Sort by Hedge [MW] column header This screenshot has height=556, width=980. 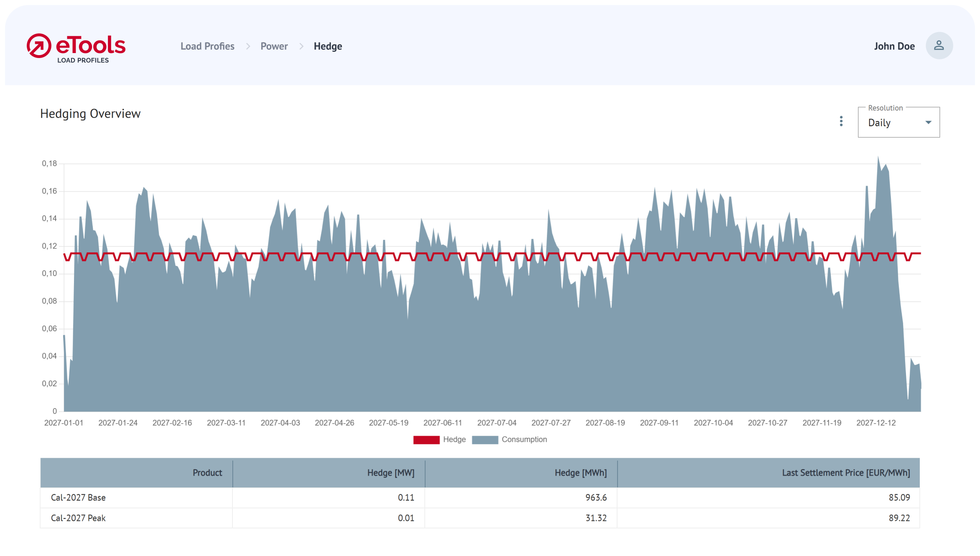pos(390,473)
